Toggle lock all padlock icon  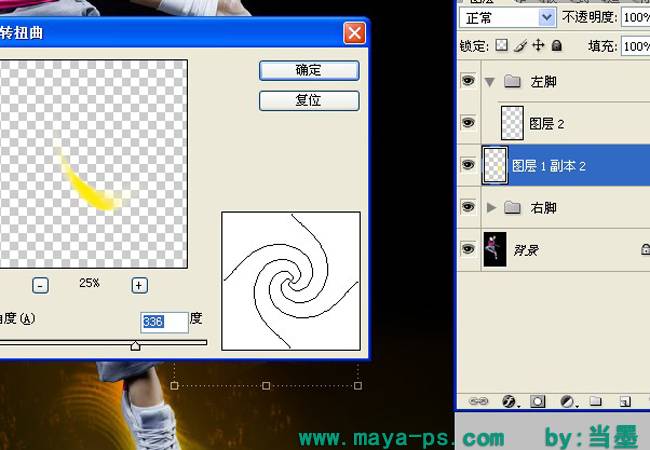pyautogui.click(x=557, y=45)
